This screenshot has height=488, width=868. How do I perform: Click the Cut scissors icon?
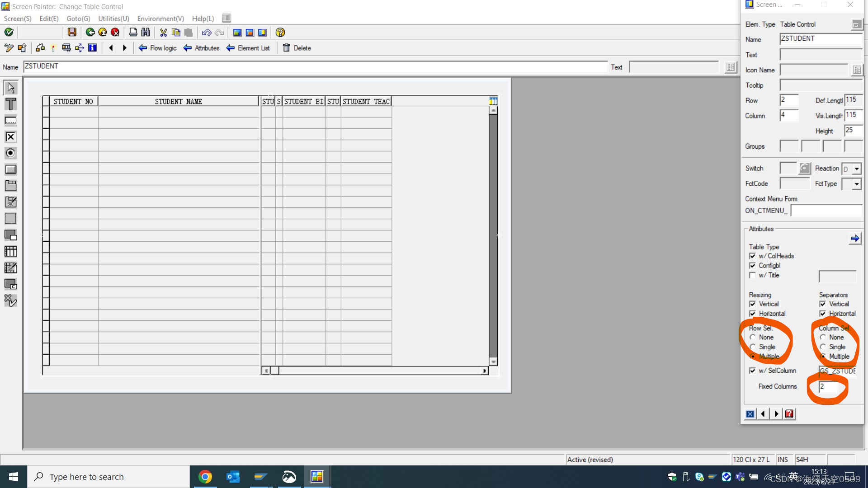pyautogui.click(x=163, y=32)
